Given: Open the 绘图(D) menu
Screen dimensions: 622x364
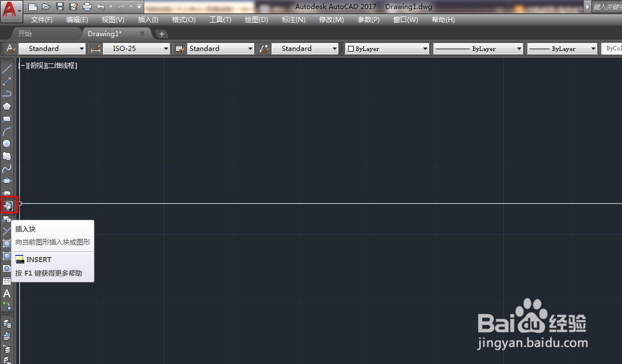Looking at the screenshot, I should click(256, 20).
